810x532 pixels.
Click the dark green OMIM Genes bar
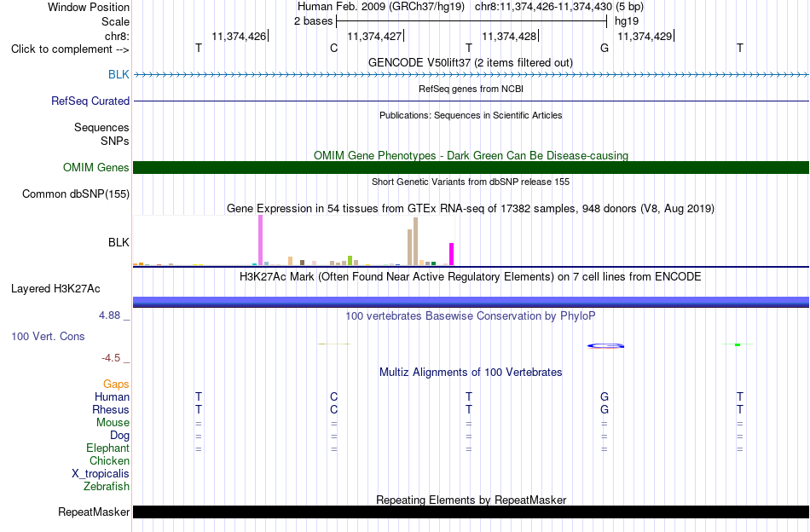[471, 167]
